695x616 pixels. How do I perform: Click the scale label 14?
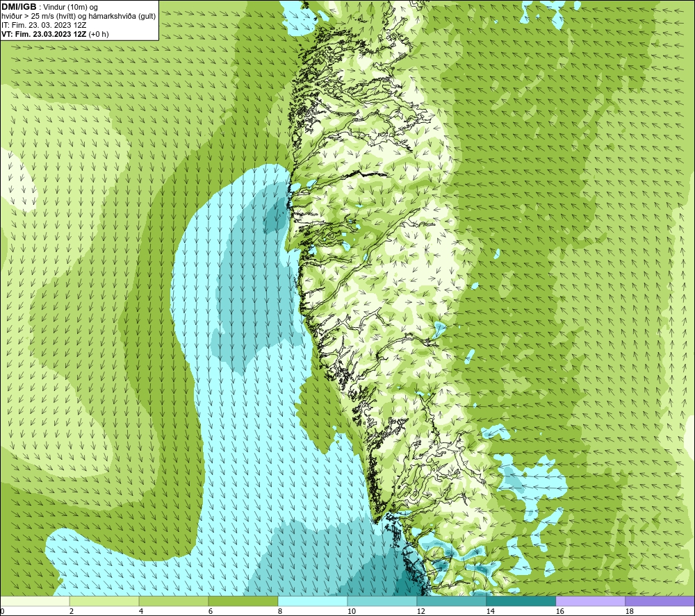(x=490, y=612)
